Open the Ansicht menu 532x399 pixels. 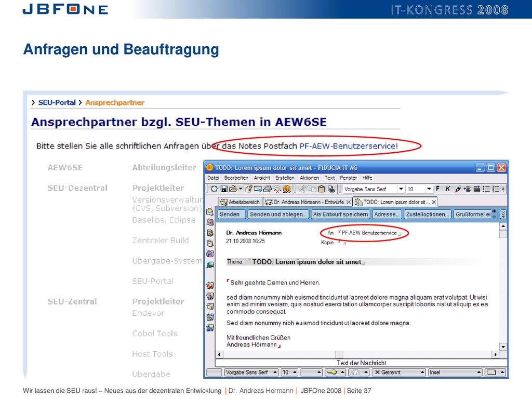(262, 178)
